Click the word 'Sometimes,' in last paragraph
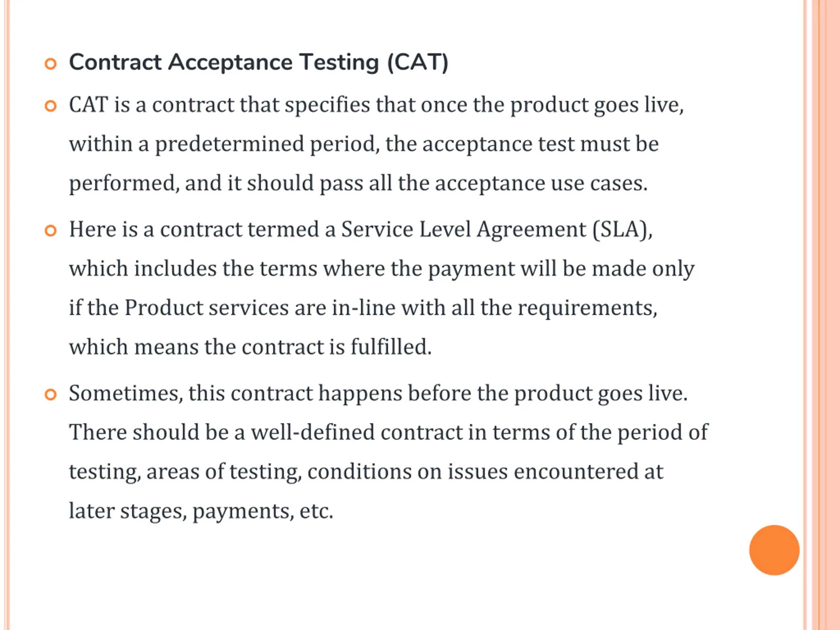The height and width of the screenshot is (630, 840). (126, 393)
